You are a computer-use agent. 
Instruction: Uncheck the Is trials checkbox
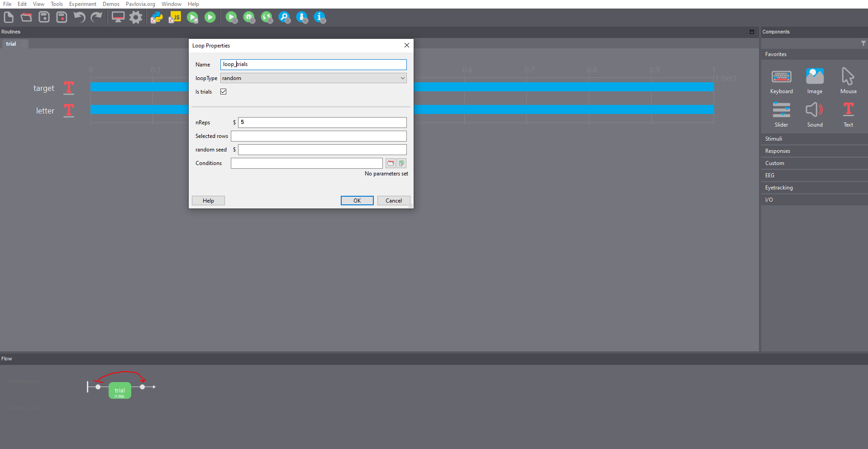224,92
